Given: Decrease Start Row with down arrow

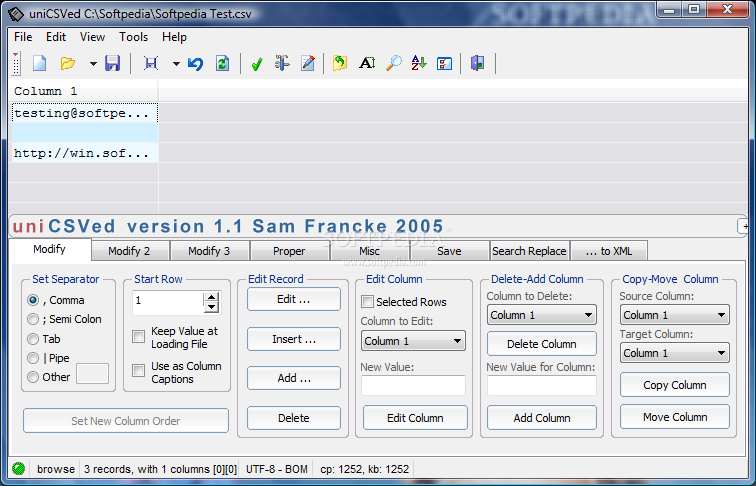Looking at the screenshot, I should click(x=211, y=307).
